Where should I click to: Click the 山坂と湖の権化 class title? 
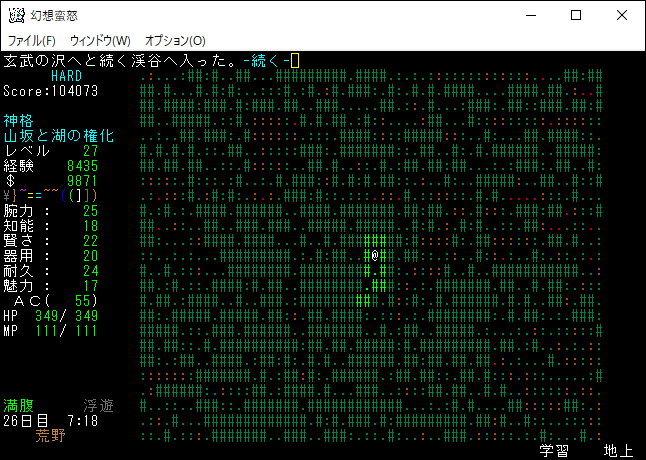[59, 136]
